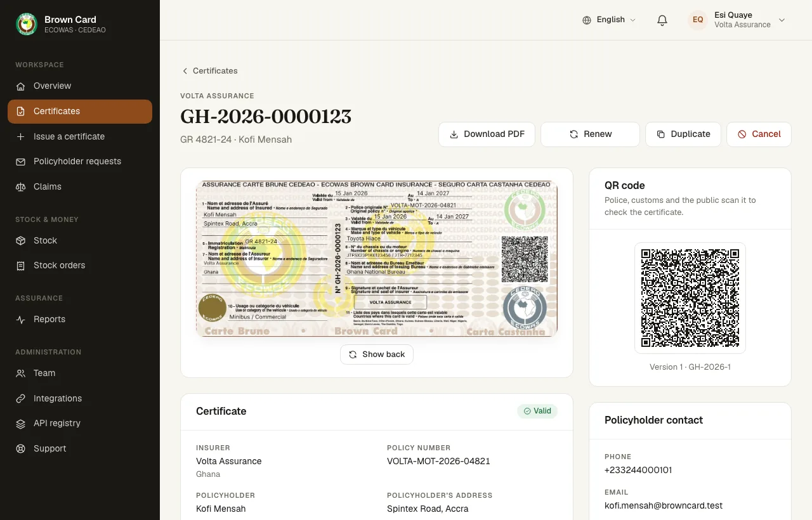Select policy number VOLTA-MOT-2026-04821
This screenshot has width=812, height=520.
[x=438, y=462]
